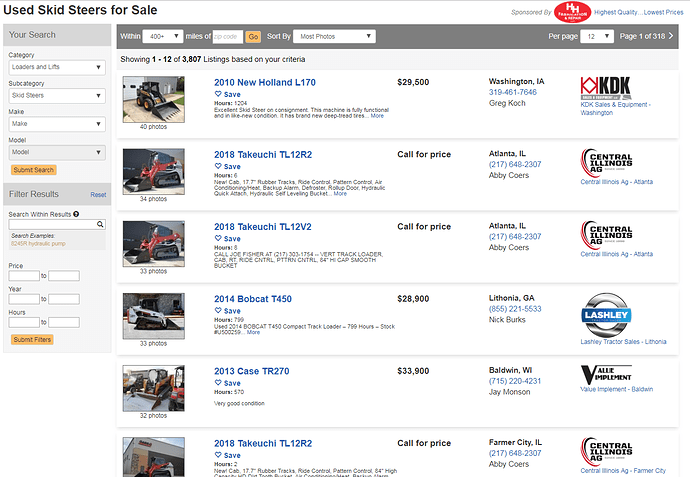Open the Bobcat T450 photo thumbnail

click(x=154, y=316)
